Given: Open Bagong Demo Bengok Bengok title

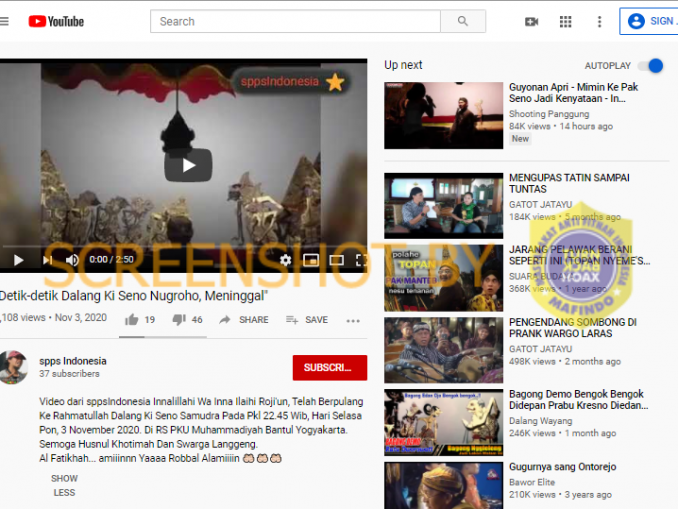Looking at the screenshot, I should pyautogui.click(x=579, y=400).
